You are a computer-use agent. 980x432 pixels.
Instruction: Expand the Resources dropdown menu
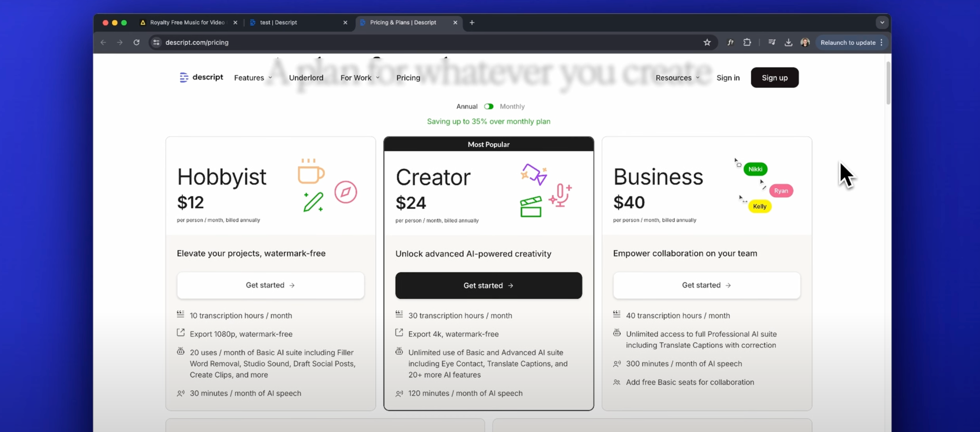click(677, 78)
